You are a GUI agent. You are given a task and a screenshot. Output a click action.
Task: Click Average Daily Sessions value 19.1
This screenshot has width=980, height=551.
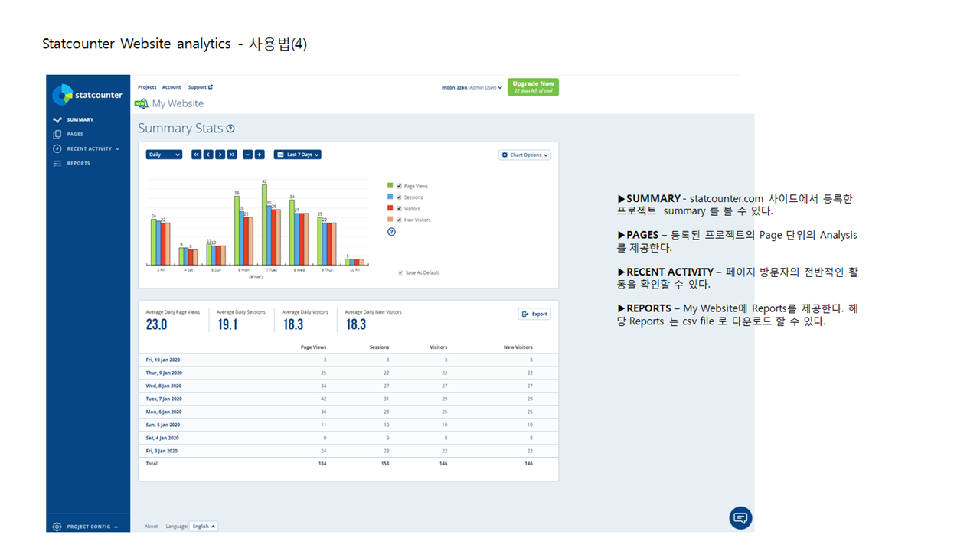(x=227, y=324)
